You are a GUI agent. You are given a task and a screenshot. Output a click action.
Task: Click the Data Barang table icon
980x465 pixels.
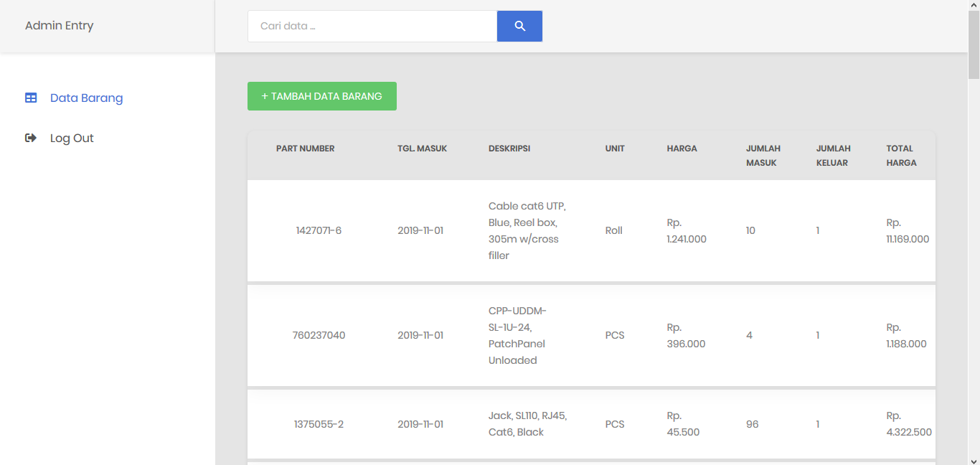(31, 98)
